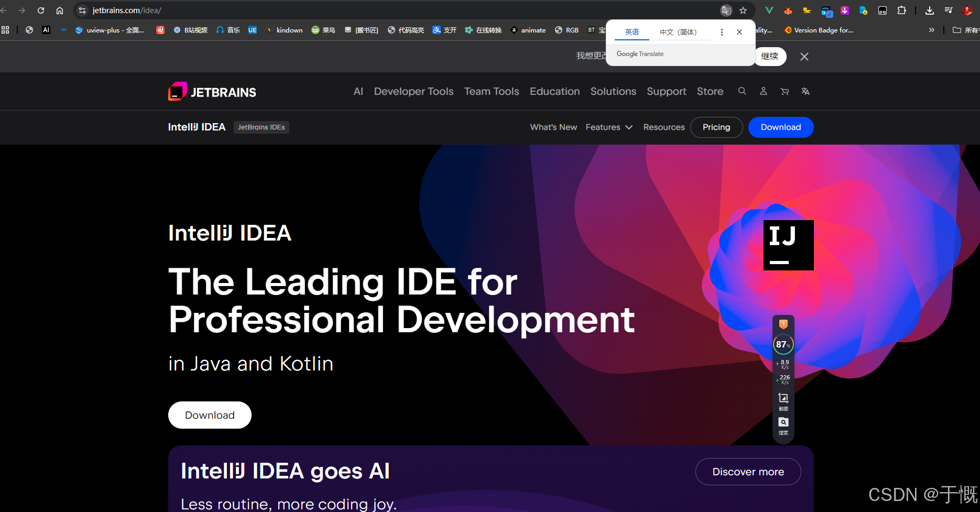The width and height of the screenshot is (980, 512).
Task: Open the browser downloads icon
Action: pos(930,10)
